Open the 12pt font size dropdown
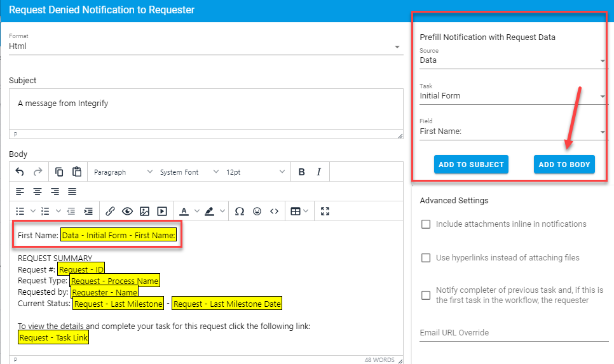614x364 pixels. coord(255,172)
